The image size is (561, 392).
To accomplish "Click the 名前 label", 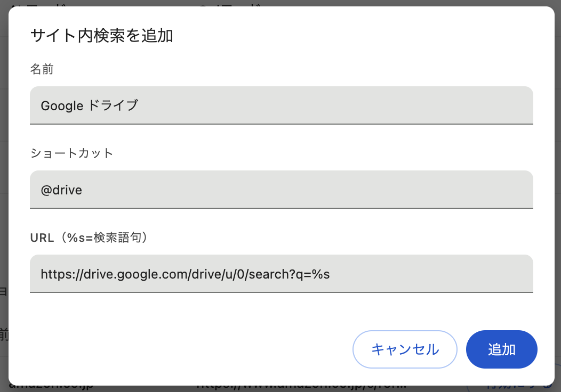I will 43,69.
